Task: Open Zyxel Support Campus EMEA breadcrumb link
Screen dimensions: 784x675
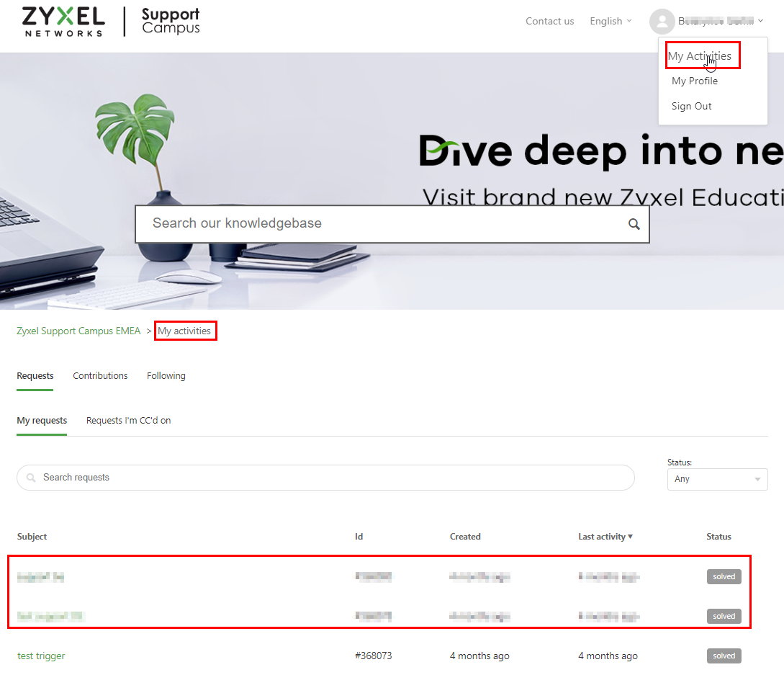Action: [78, 331]
